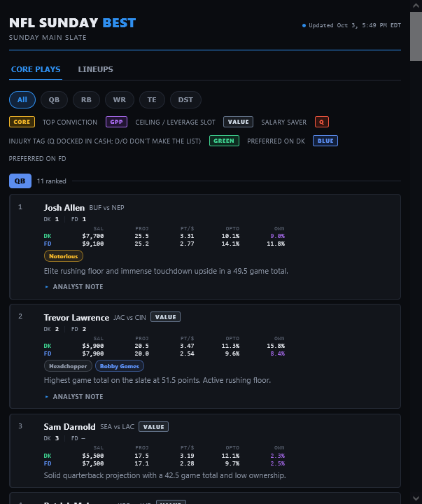The width and height of the screenshot is (422, 504).
Task: Click the Updated Oct 3 timestamp
Action: [x=355, y=25]
